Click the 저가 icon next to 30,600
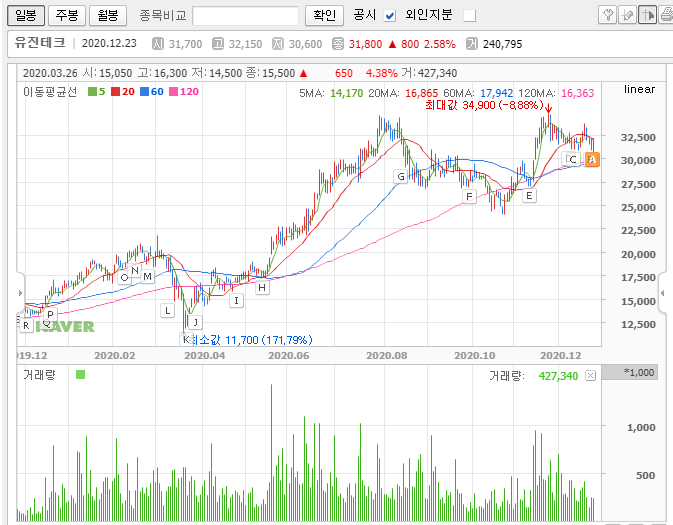 click(278, 44)
